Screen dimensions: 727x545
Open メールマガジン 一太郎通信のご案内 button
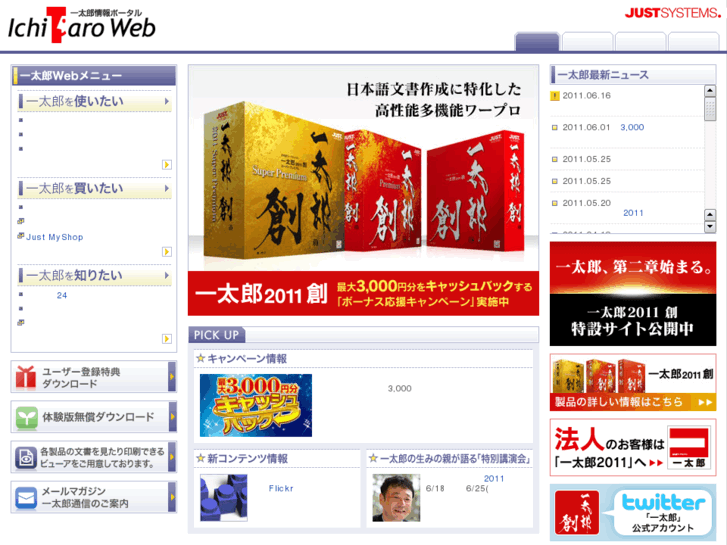point(94,498)
